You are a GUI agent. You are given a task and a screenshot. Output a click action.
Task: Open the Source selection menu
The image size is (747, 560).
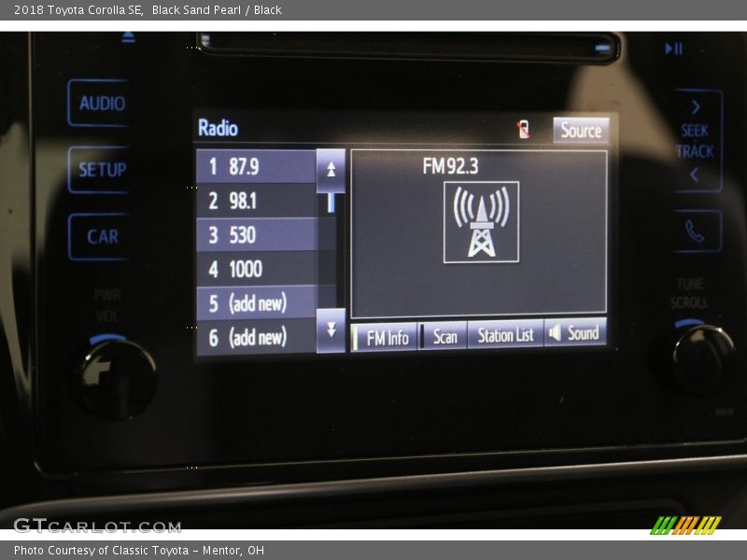(x=581, y=131)
